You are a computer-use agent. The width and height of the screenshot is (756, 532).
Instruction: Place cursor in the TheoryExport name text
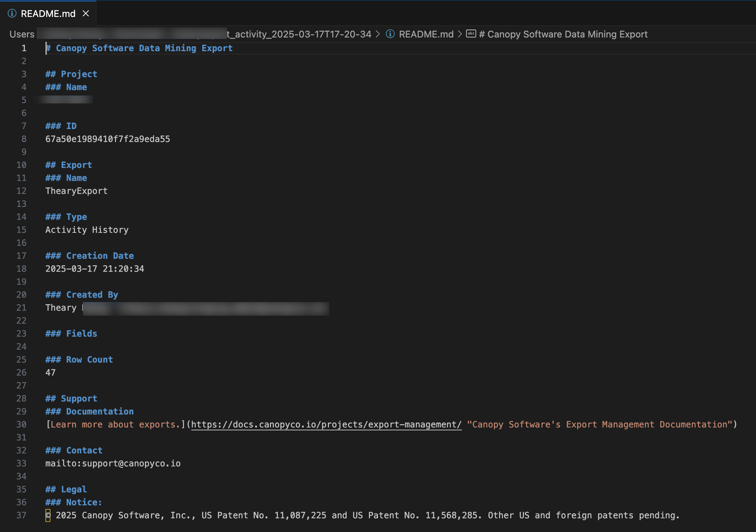(x=76, y=191)
